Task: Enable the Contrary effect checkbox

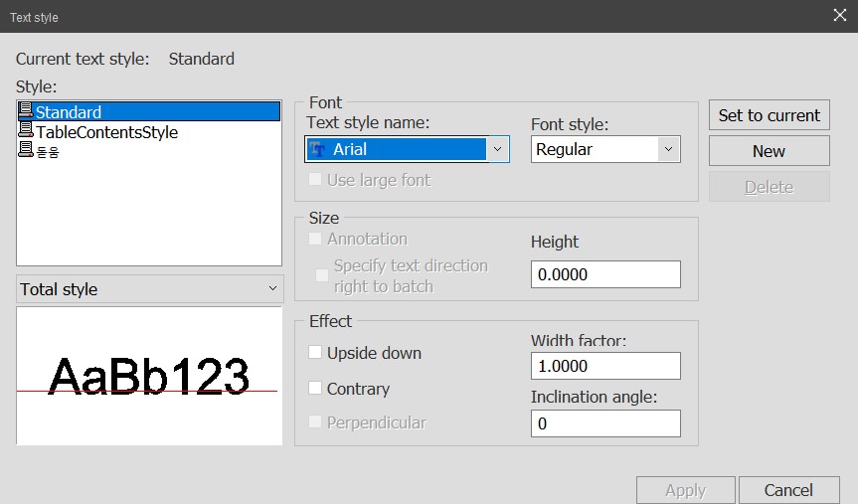Action: click(x=314, y=388)
